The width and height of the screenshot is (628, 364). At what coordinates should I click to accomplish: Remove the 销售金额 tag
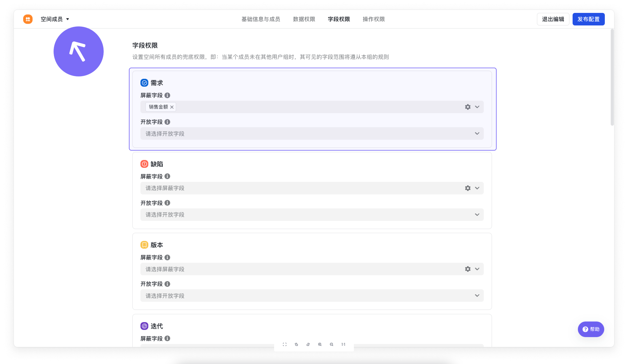pyautogui.click(x=172, y=107)
